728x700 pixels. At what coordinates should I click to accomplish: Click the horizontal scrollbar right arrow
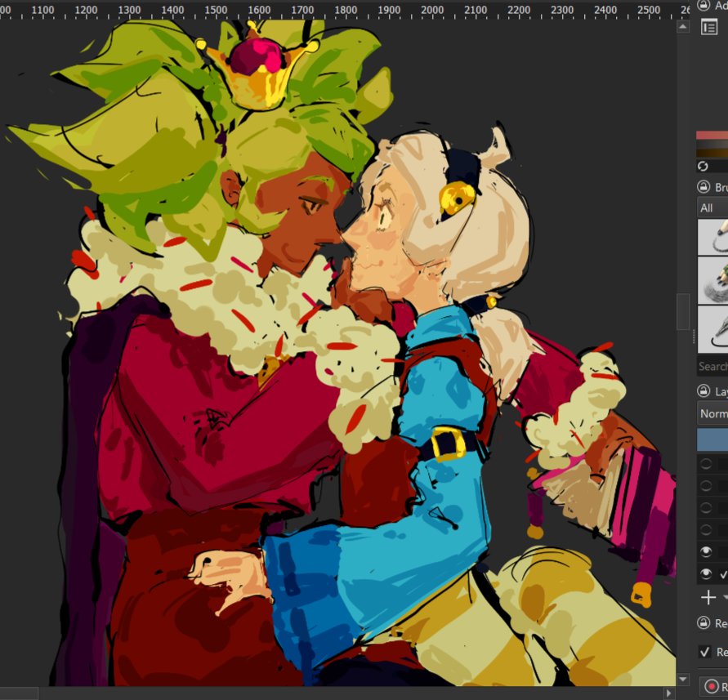[669, 693]
